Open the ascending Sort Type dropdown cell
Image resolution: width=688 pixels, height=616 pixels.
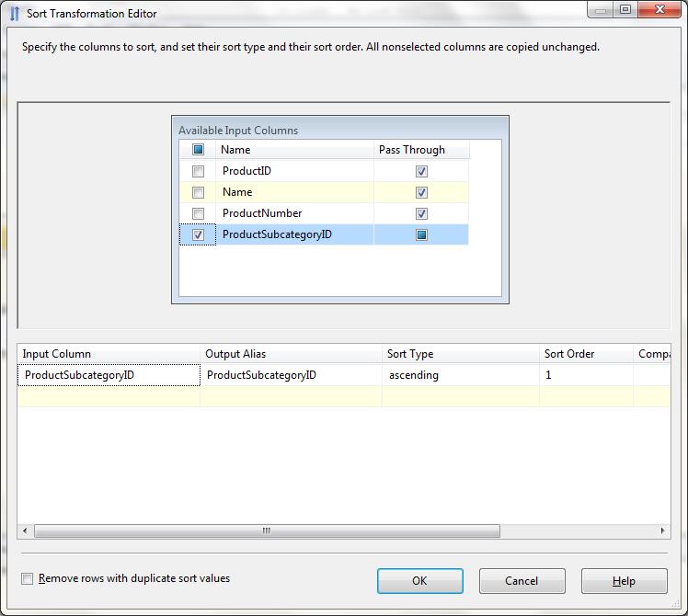(460, 375)
